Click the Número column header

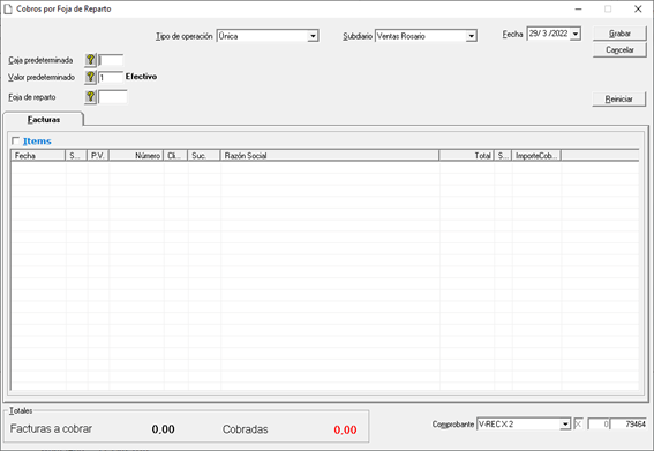136,156
